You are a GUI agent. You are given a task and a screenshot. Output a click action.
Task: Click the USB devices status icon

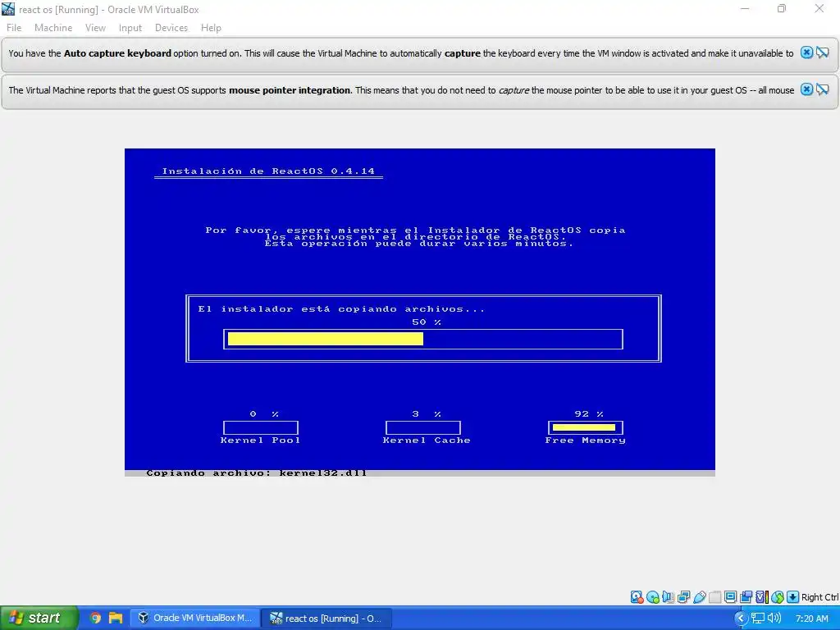click(x=700, y=597)
